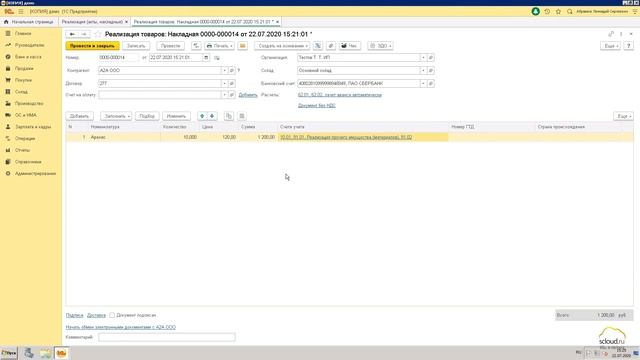This screenshot has width=640, height=360.
Task: Click the list icon beside copy row
Action: 242,116
